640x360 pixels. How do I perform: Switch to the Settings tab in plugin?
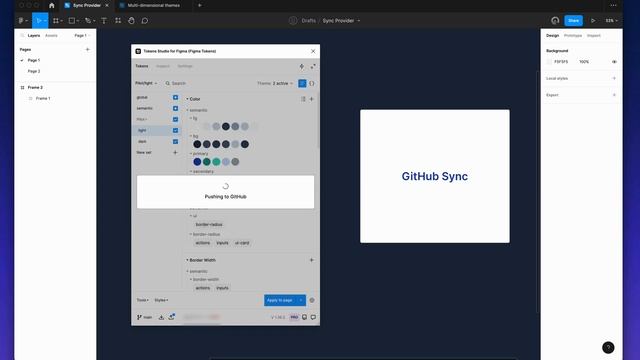184,66
